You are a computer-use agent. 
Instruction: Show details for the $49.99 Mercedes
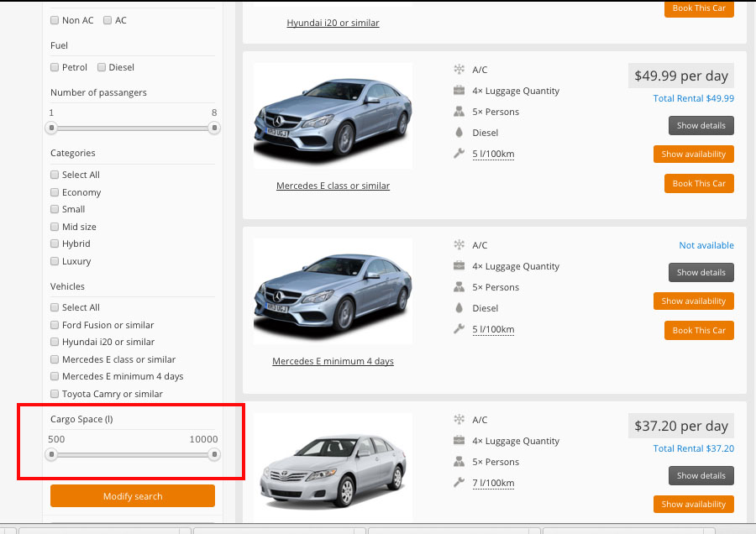pyautogui.click(x=701, y=125)
